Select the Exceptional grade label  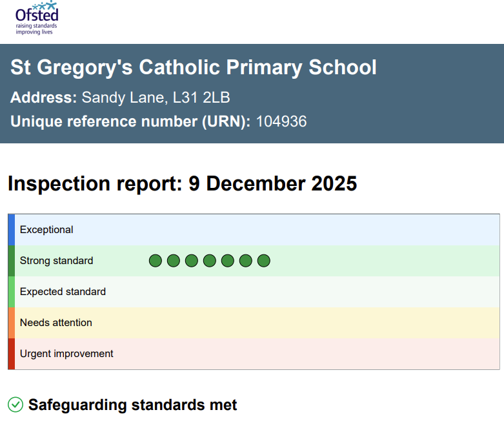coord(46,230)
